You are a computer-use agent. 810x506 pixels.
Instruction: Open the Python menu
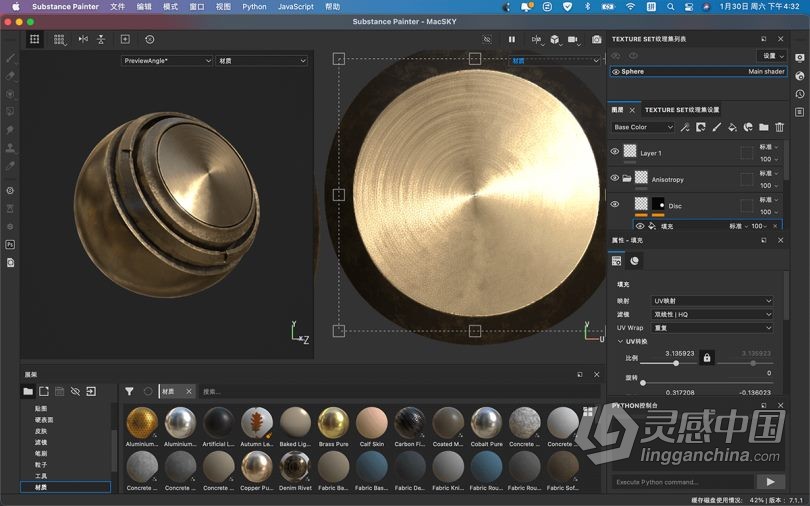pyautogui.click(x=254, y=7)
